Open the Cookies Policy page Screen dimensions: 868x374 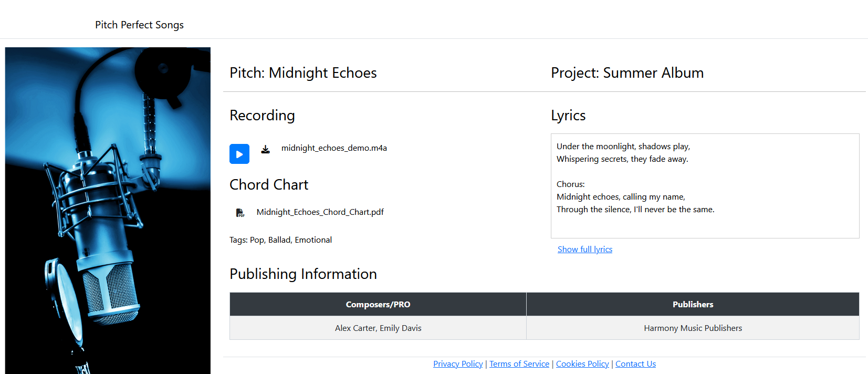click(x=582, y=363)
